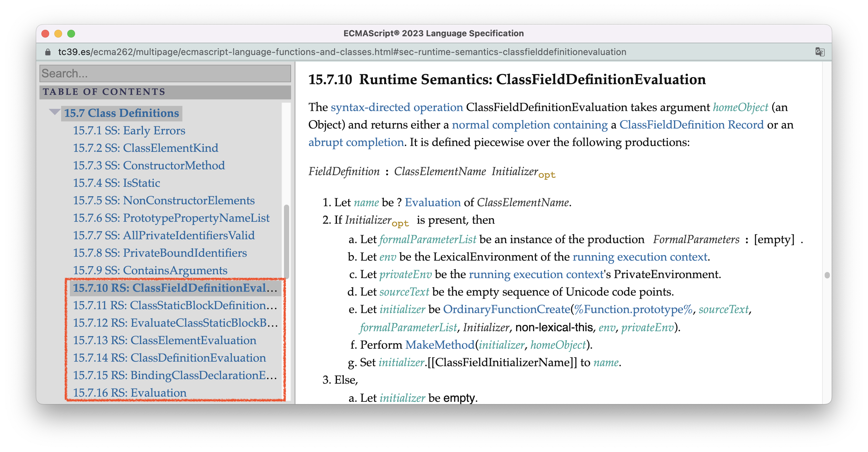Click the yellow minimize window button

(58, 33)
